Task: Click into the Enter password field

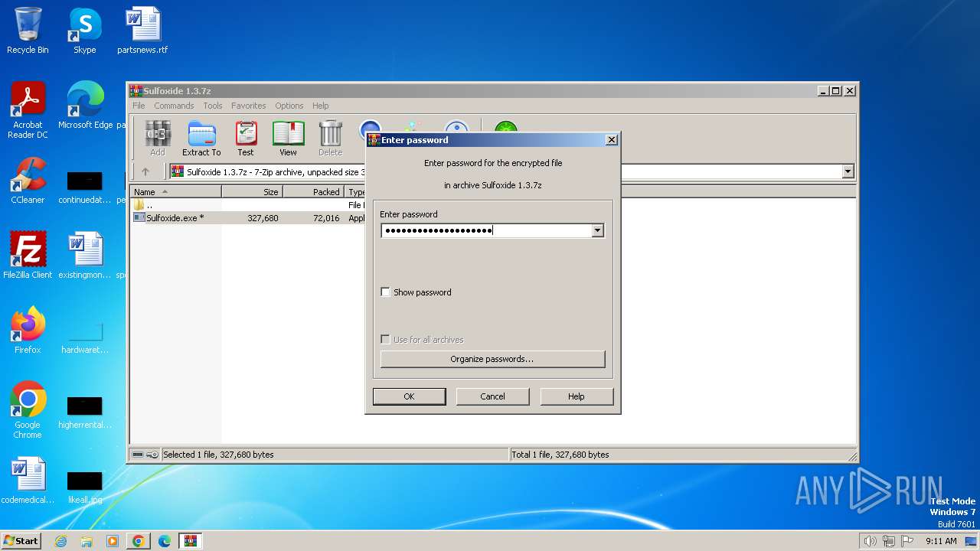Action: pyautogui.click(x=486, y=230)
